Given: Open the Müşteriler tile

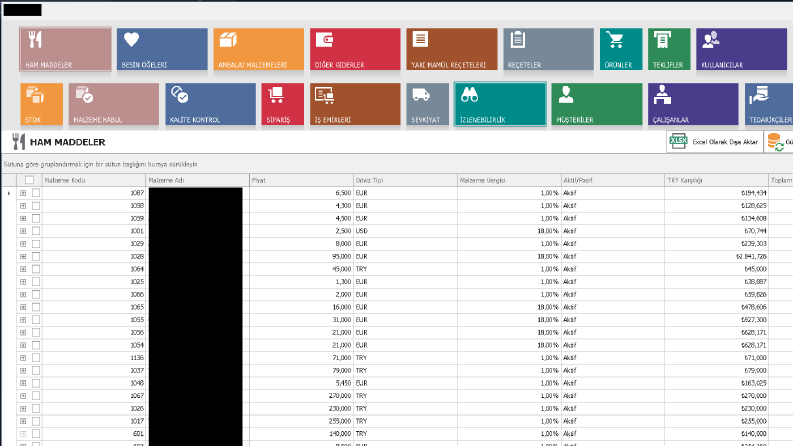Looking at the screenshot, I should pyautogui.click(x=597, y=104).
